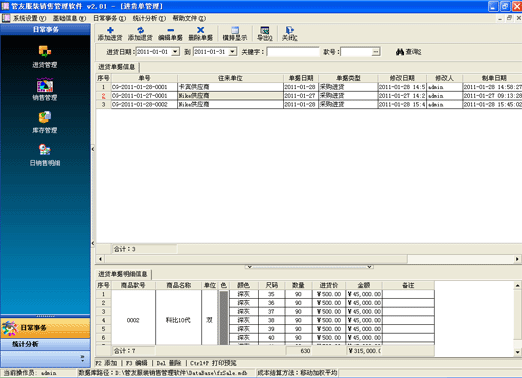Open 销售管理 sidebar icon
The height and width of the screenshot is (378, 522).
pos(45,89)
